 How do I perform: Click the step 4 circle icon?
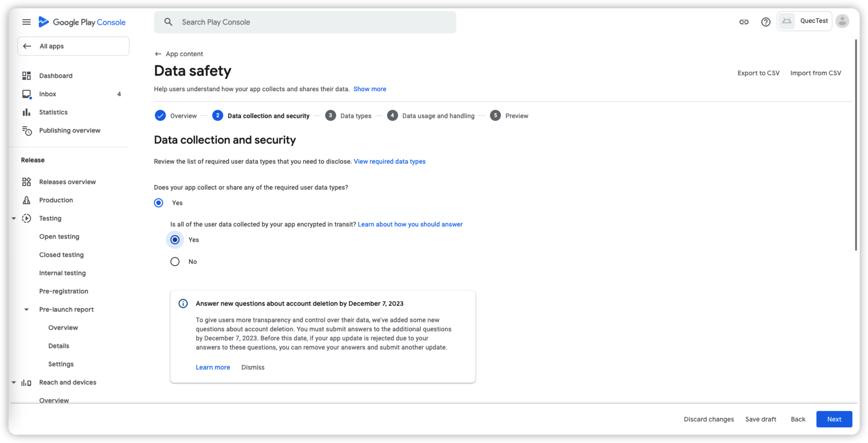(393, 116)
